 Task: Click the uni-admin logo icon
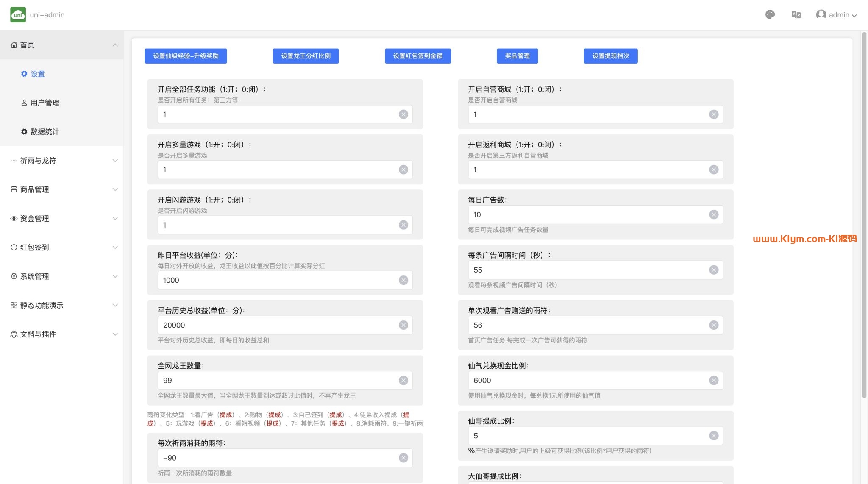click(18, 15)
